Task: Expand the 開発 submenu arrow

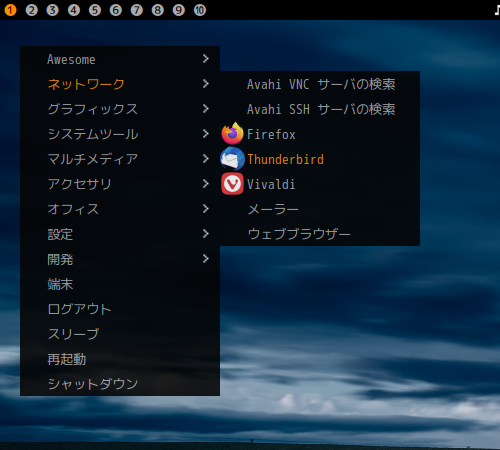Action: click(x=206, y=259)
